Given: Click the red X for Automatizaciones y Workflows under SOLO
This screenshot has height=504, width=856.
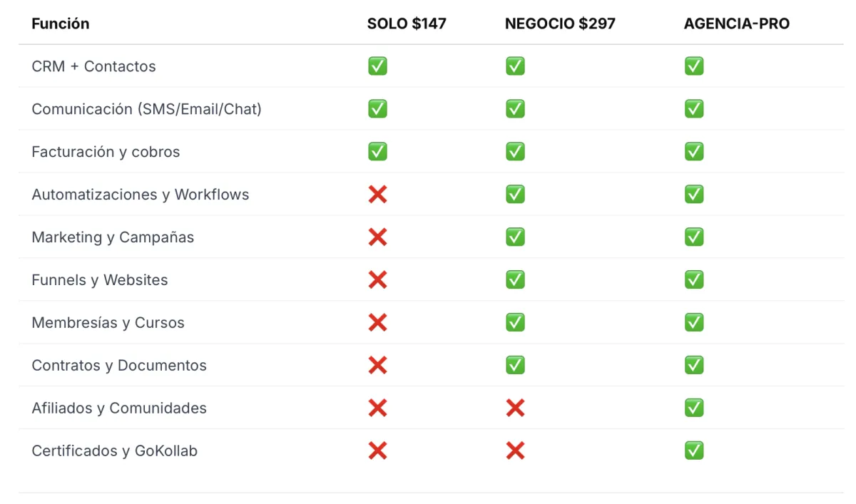Looking at the screenshot, I should [x=377, y=194].
